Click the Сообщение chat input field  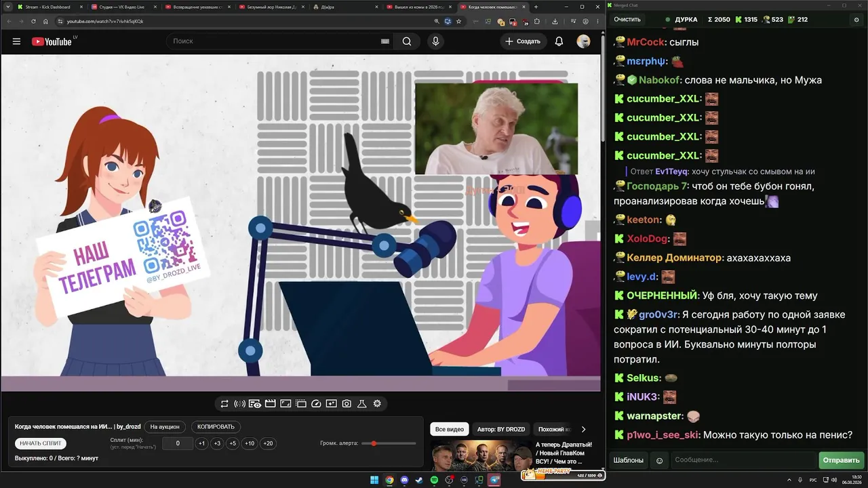coord(743,460)
